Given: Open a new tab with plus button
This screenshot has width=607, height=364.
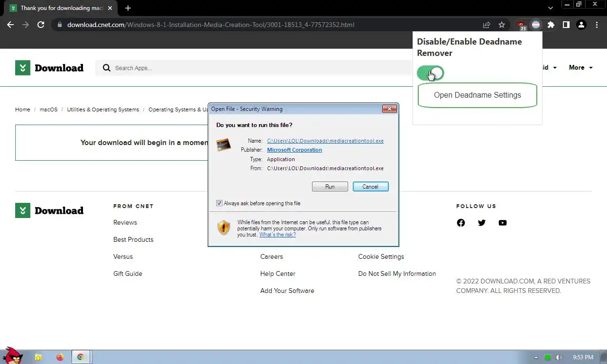Looking at the screenshot, I should [128, 8].
